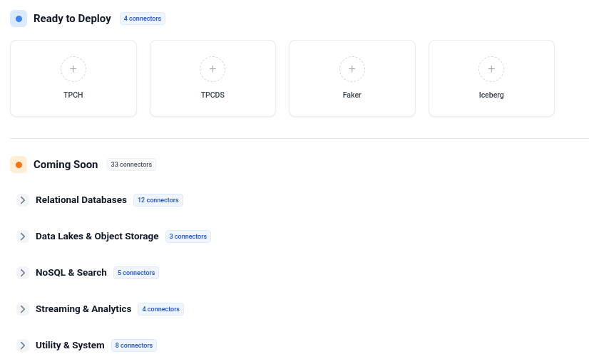
Task: Click the plus icon on Faker card
Action: [352, 70]
